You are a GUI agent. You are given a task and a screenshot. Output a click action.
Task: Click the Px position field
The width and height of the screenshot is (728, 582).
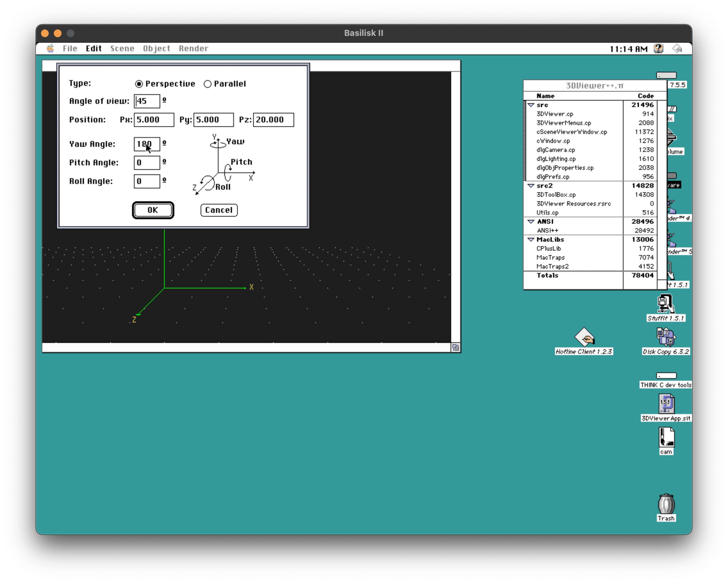[154, 120]
